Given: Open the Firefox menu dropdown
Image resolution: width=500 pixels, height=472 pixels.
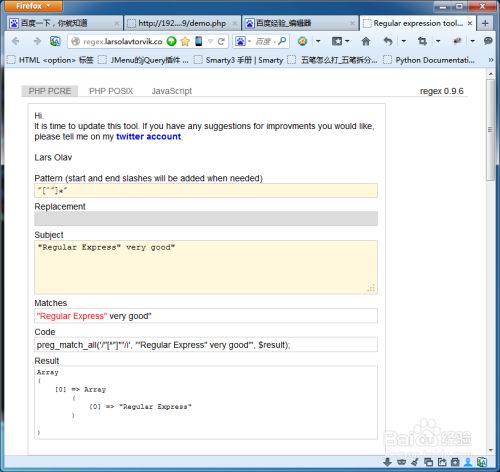Looking at the screenshot, I should tap(33, 6).
